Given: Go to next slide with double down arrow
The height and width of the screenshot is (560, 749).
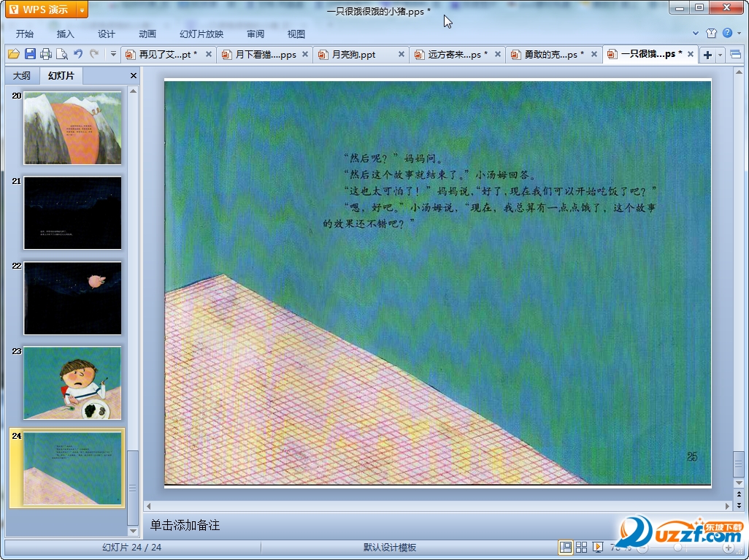Looking at the screenshot, I should tap(739, 505).
